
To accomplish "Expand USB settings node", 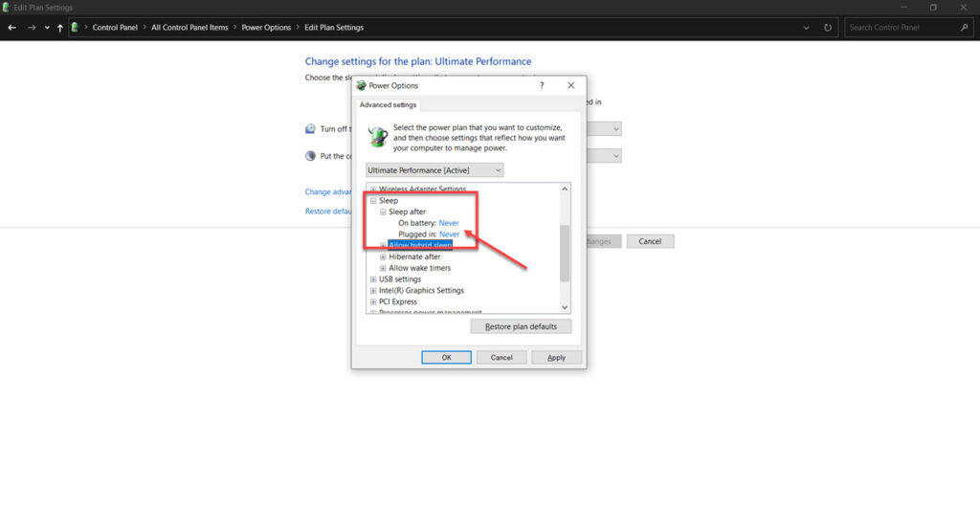I will coord(373,279).
